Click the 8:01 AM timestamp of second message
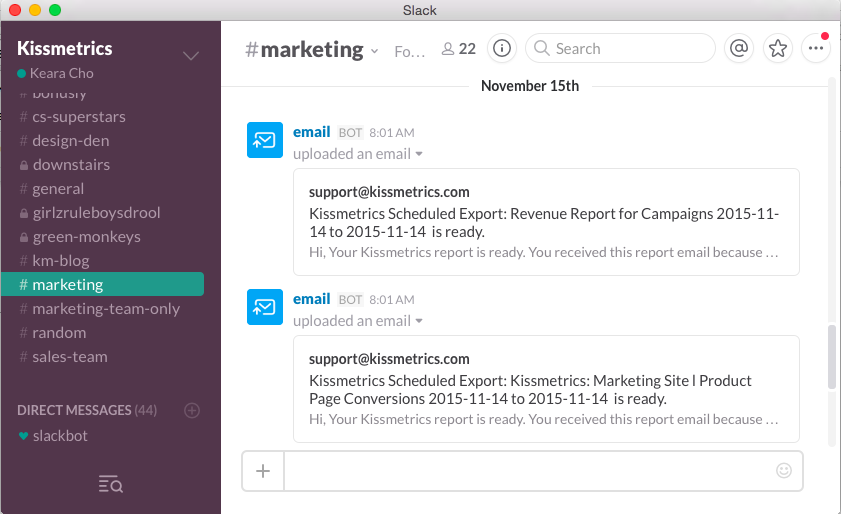This screenshot has width=841, height=514. [392, 299]
